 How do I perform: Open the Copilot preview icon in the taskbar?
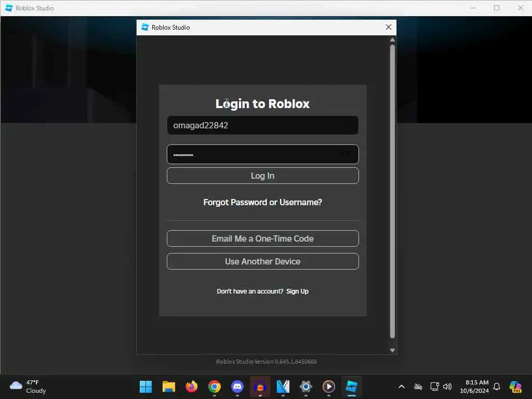(x=515, y=387)
